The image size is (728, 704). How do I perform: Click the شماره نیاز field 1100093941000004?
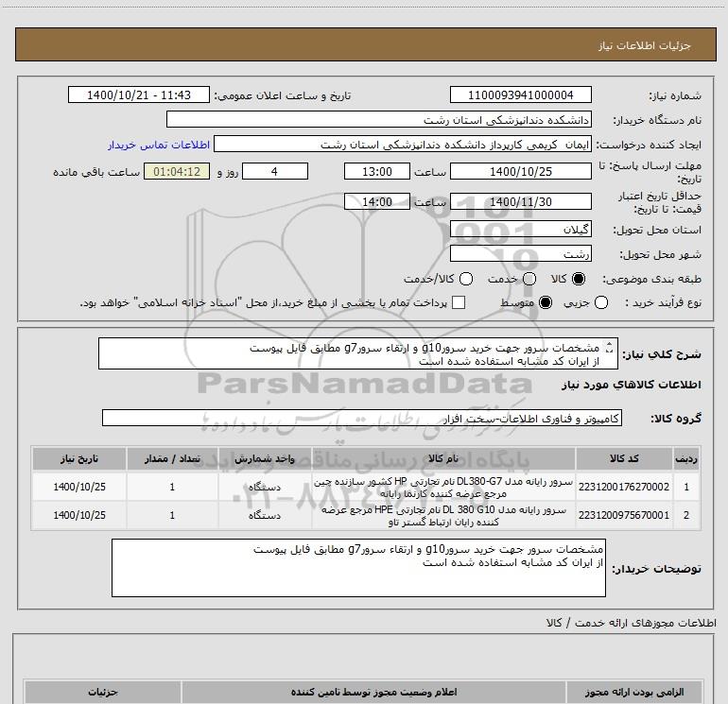[x=520, y=94]
